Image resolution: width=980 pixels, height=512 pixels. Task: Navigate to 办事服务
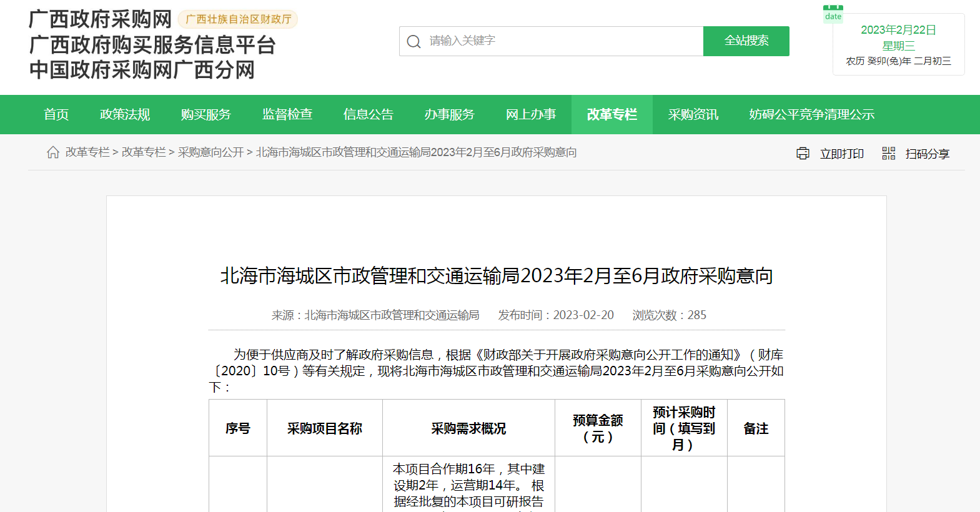pyautogui.click(x=450, y=115)
